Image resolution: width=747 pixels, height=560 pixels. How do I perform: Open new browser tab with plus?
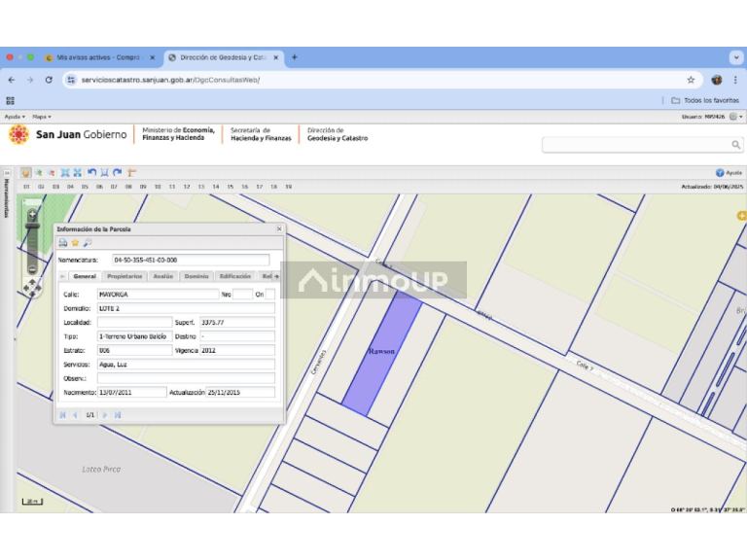coord(295,57)
